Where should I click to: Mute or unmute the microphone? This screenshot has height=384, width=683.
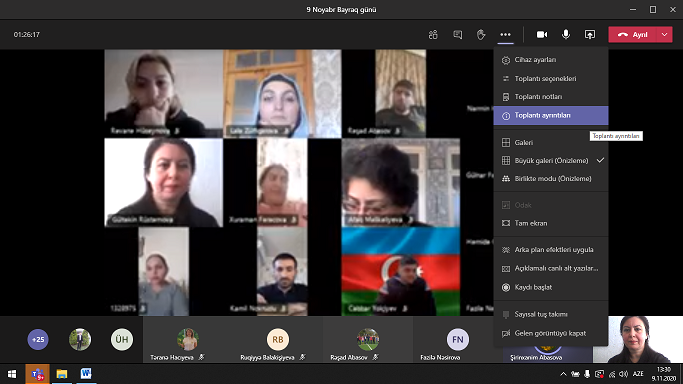[x=566, y=34]
